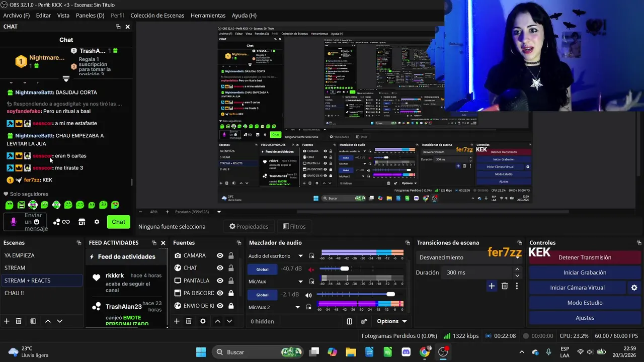Enable Modo Estudio
Viewport: 644px width, 362px height.
tap(585, 303)
